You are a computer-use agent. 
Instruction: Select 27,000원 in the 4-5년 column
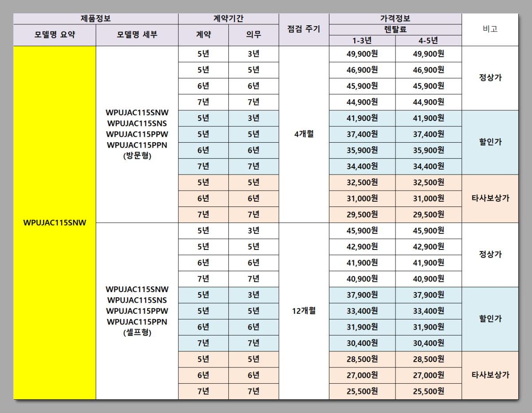click(428, 375)
